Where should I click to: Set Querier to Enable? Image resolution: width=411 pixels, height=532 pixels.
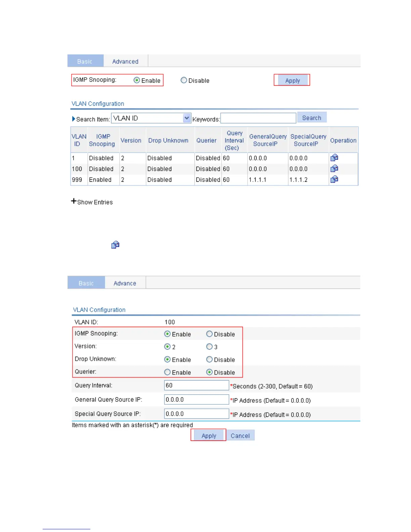point(167,372)
